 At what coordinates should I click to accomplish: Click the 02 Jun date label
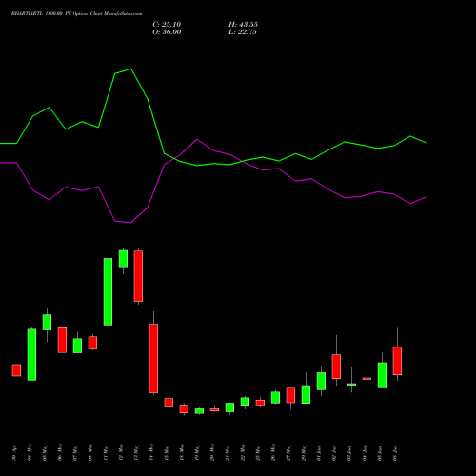tap(334, 453)
